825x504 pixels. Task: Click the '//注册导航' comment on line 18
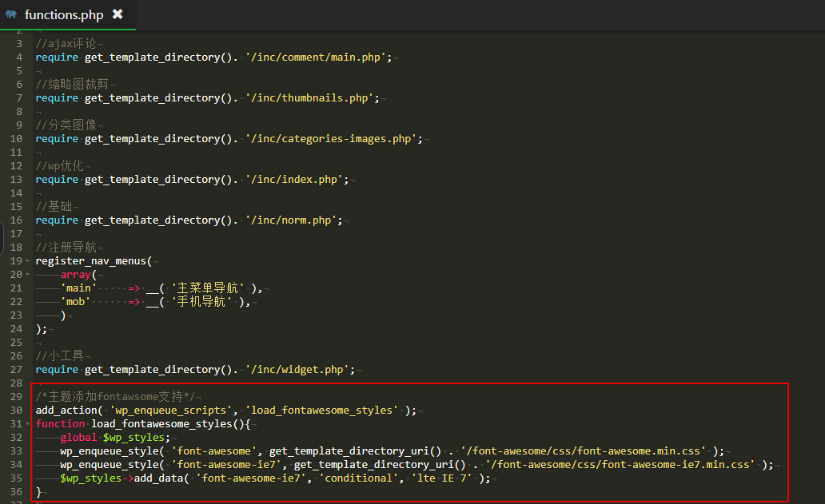click(66, 247)
